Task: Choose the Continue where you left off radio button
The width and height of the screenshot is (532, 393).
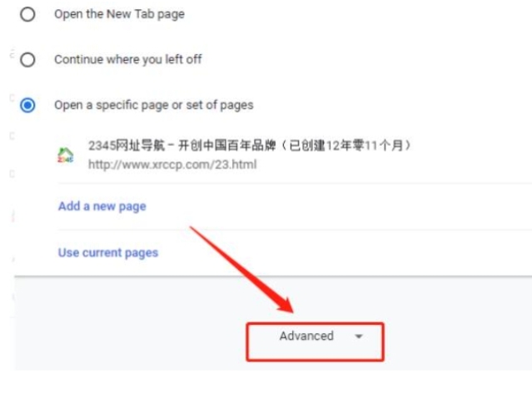Action: tap(27, 60)
